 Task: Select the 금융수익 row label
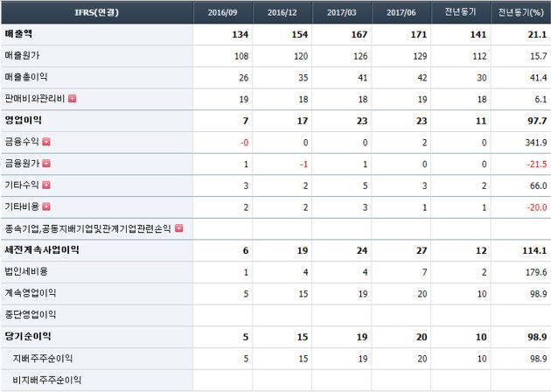tap(22, 142)
